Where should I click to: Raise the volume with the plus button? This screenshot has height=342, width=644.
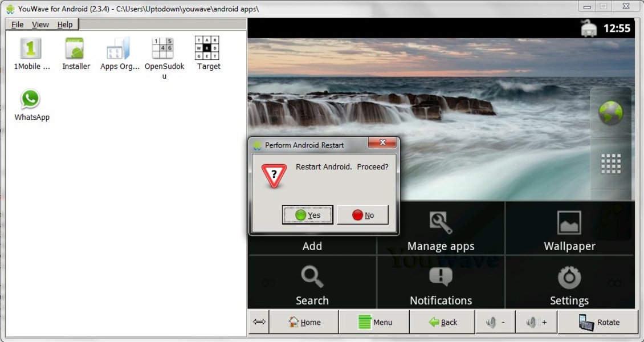click(x=536, y=322)
